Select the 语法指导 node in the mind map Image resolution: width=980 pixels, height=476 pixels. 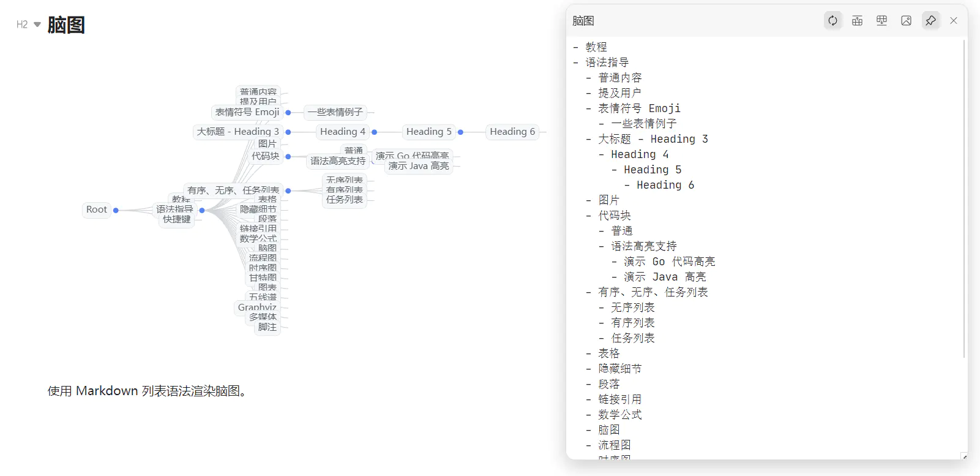pos(174,210)
